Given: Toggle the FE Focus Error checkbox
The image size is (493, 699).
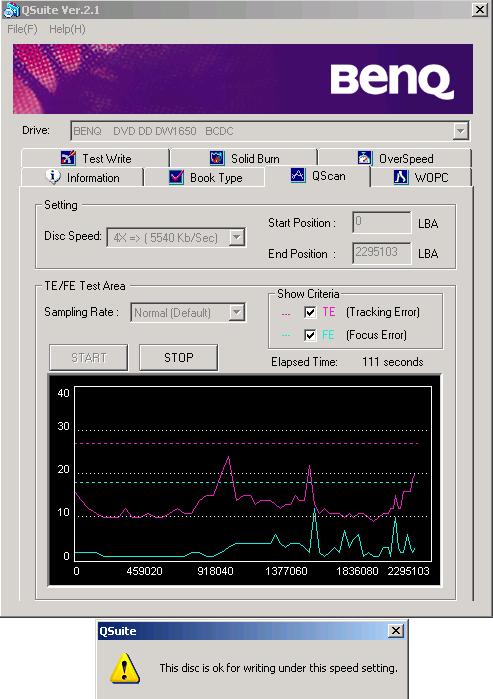Looking at the screenshot, I should coord(310,335).
